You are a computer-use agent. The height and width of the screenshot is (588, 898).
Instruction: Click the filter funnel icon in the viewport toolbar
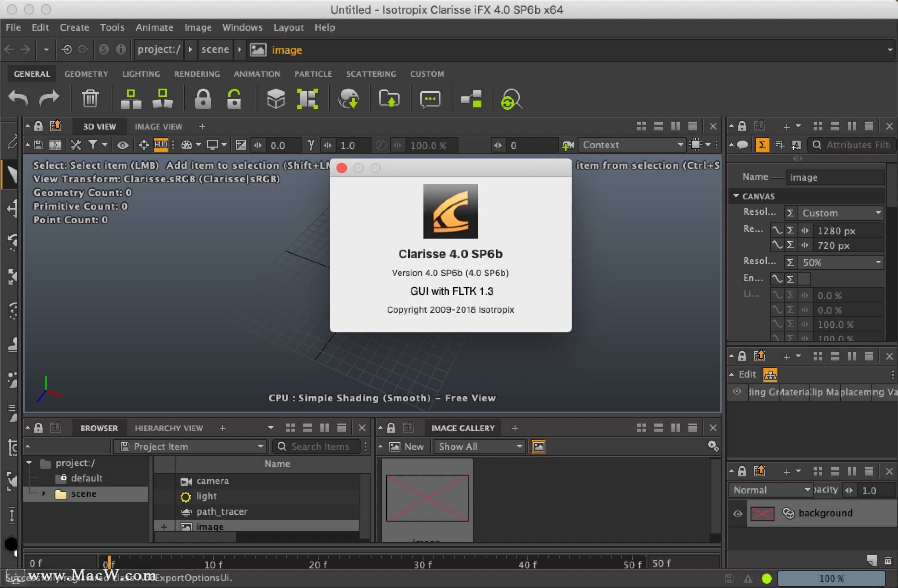tap(93, 145)
